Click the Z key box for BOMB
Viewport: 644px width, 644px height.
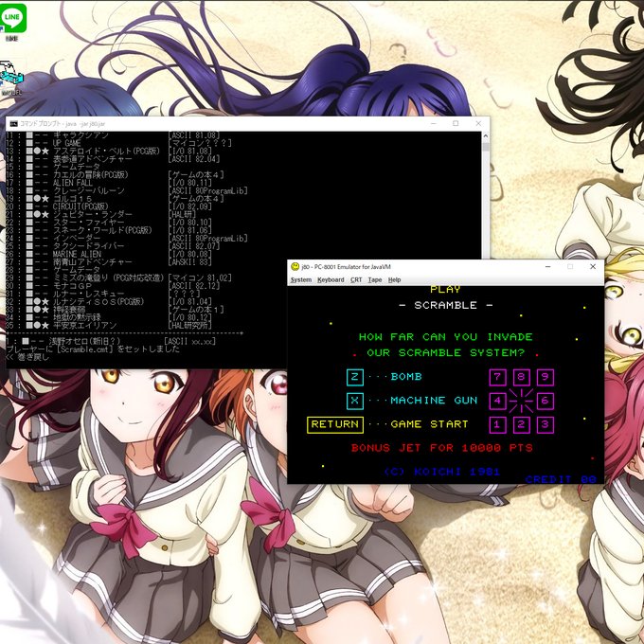(x=355, y=377)
